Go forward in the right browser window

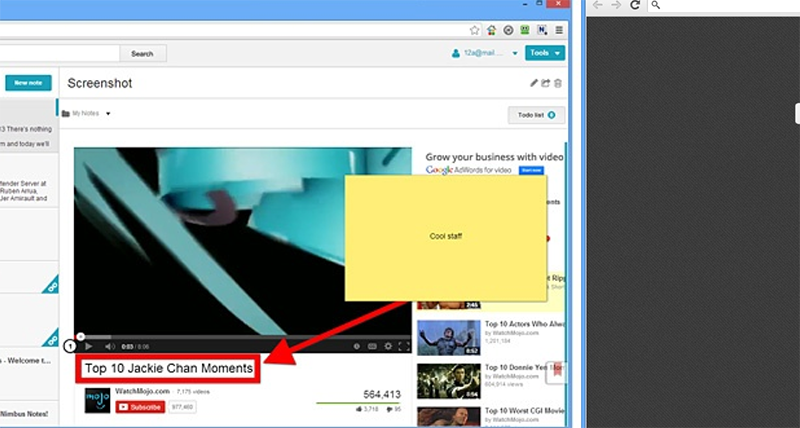(616, 5)
